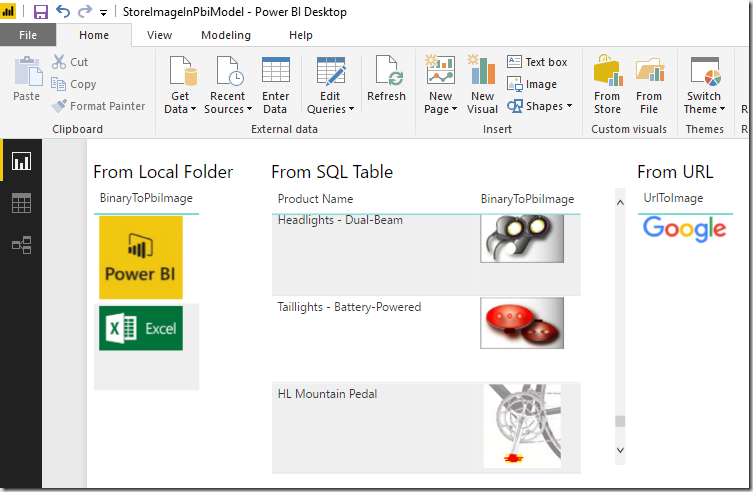Get custom visual From Store
The width and height of the screenshot is (753, 492).
(x=607, y=84)
